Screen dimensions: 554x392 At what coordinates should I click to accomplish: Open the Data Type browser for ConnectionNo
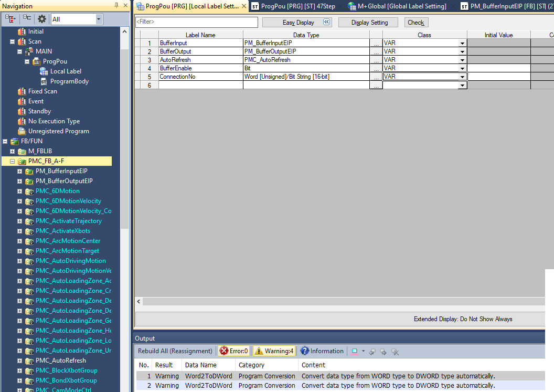(x=376, y=76)
